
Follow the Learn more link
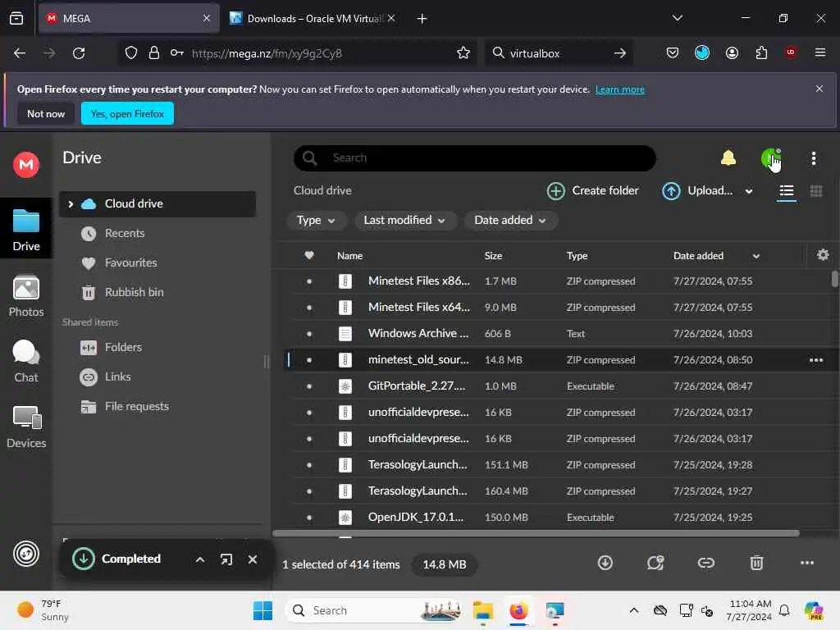coord(620,89)
